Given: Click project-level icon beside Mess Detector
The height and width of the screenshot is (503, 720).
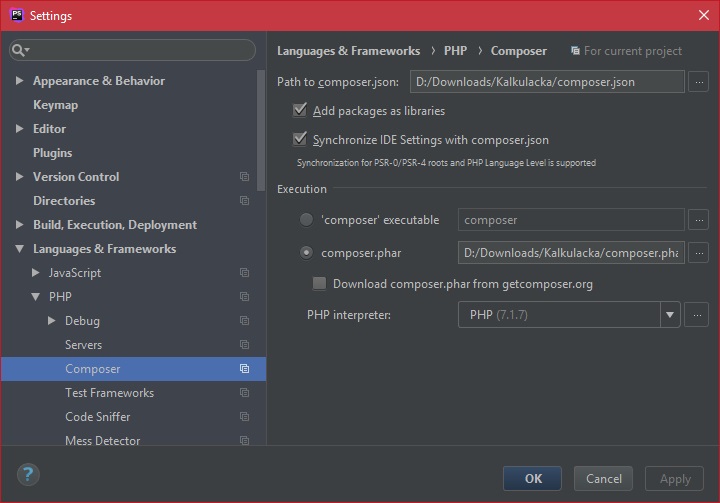Looking at the screenshot, I should 244,441.
